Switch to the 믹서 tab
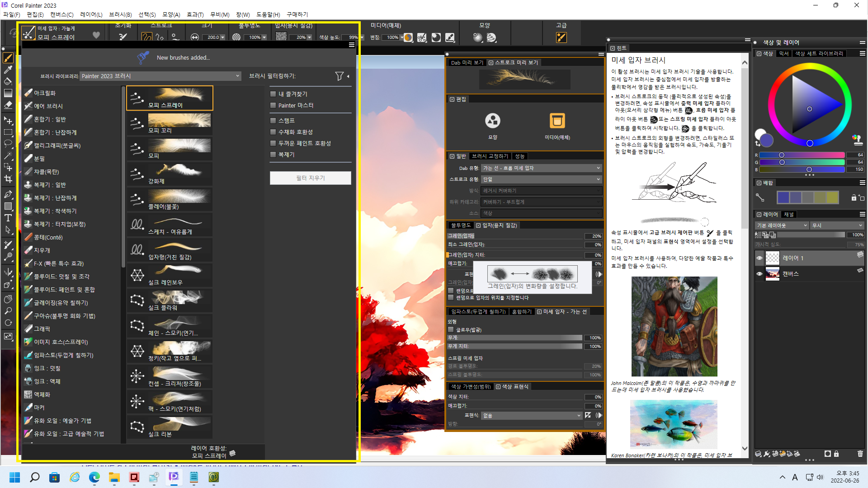Screen dimensions: 868x488 coord(783,53)
